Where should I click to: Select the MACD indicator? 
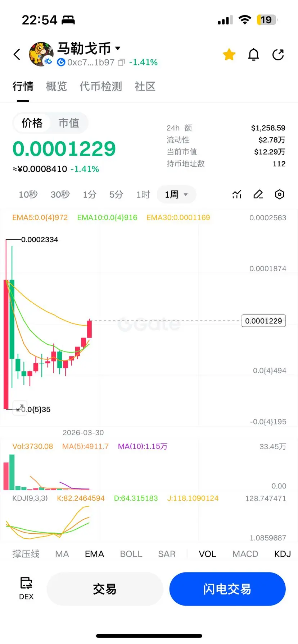pos(245,554)
